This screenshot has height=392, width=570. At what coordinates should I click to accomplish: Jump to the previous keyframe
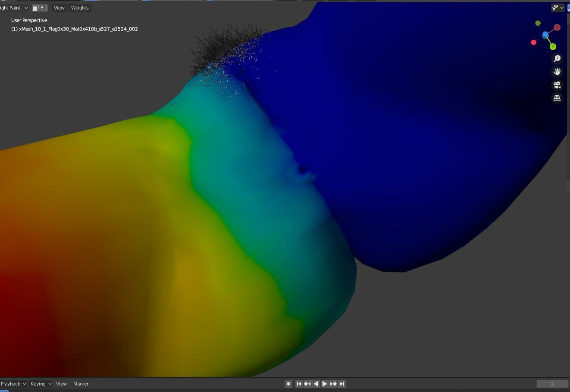(x=307, y=384)
